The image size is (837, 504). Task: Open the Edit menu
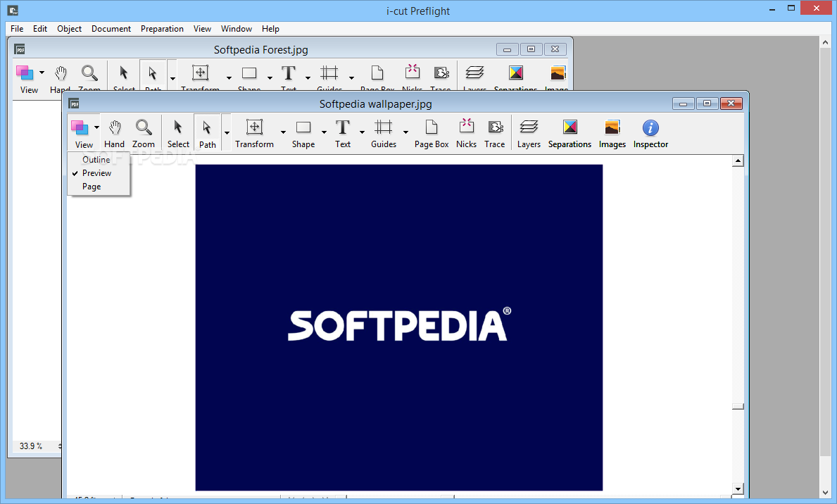(x=40, y=29)
